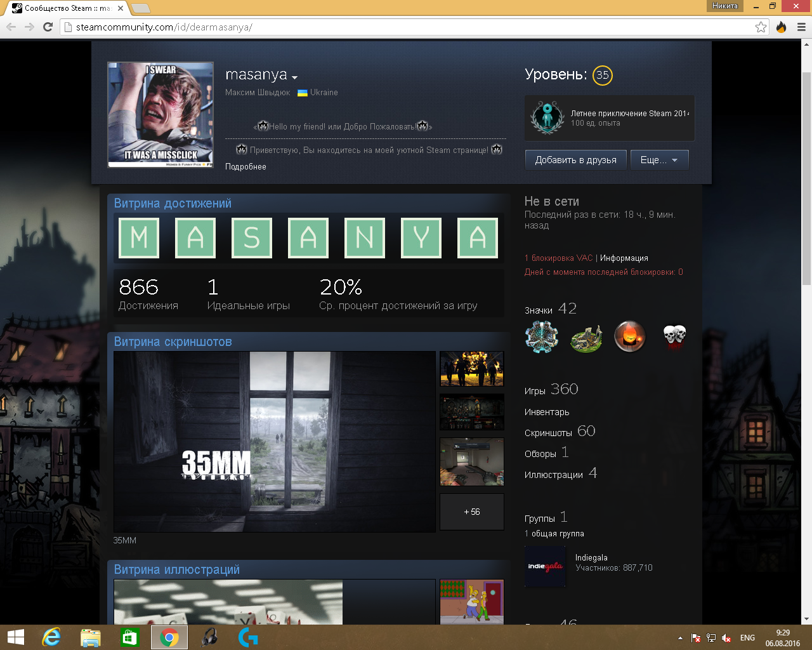812x650 pixels.
Task: Open the Simpsons illustration thumbnail
Action: coord(472,601)
